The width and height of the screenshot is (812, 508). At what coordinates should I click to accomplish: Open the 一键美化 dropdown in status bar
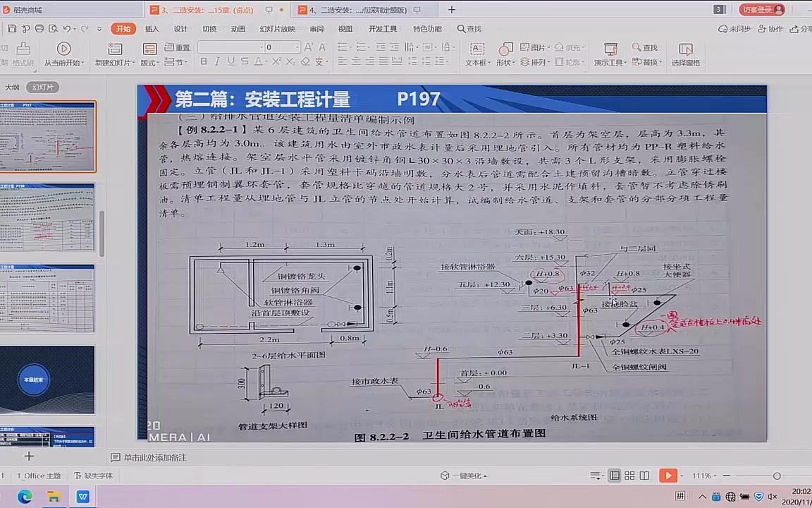coord(467,476)
